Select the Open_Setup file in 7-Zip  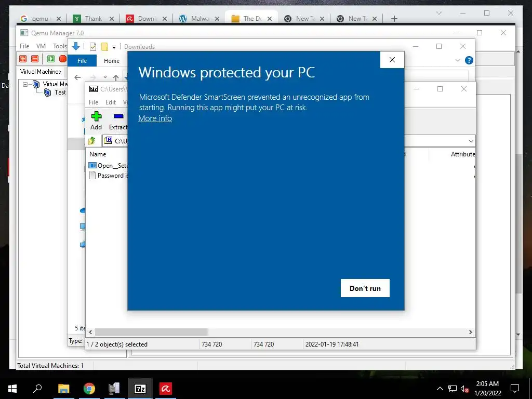click(x=108, y=166)
